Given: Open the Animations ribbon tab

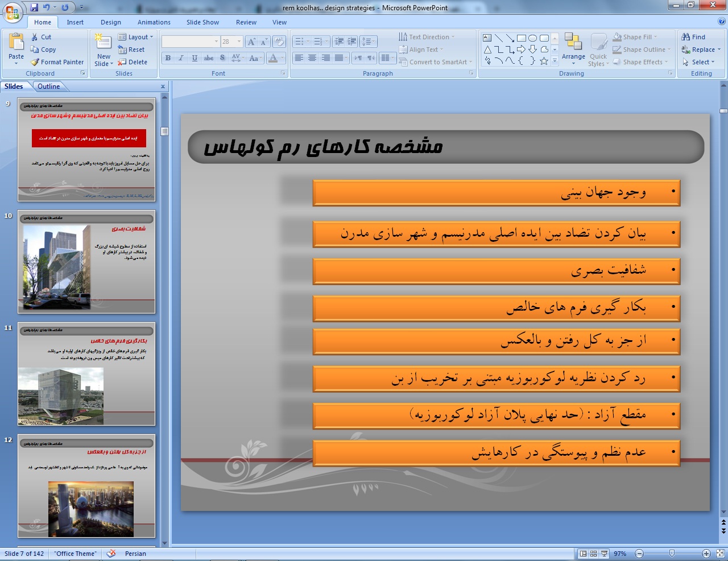Looking at the screenshot, I should 154,22.
